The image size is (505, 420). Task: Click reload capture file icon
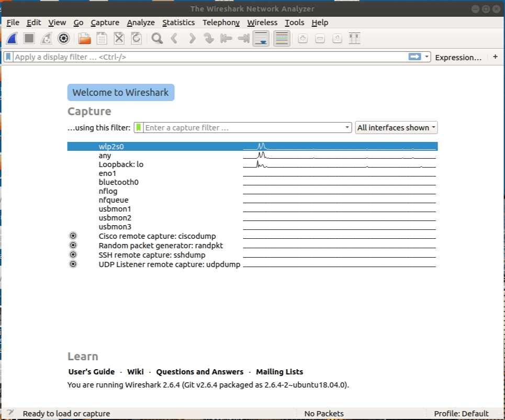(x=137, y=39)
